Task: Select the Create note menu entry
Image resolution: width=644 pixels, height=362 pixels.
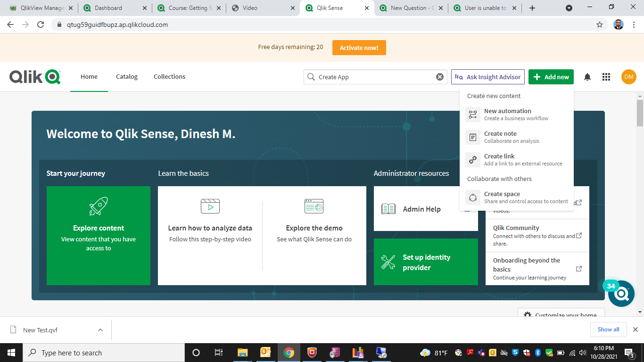Action: pyautogui.click(x=517, y=137)
